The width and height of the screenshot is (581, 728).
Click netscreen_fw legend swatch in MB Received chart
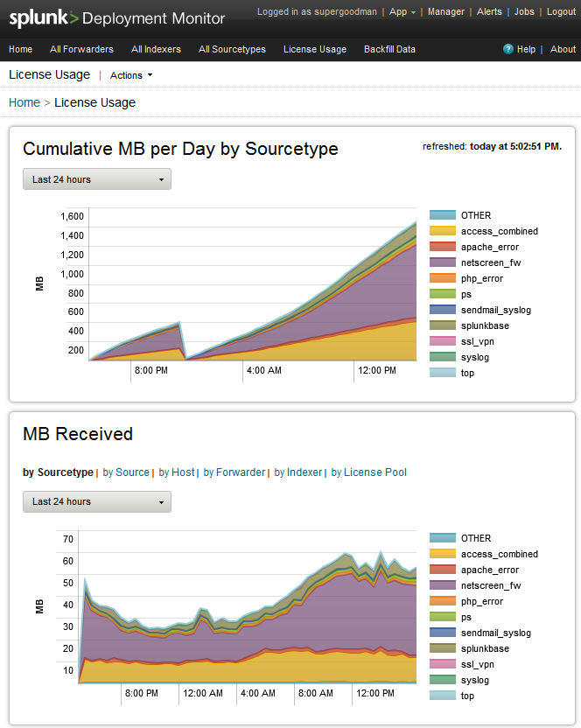pyautogui.click(x=443, y=585)
